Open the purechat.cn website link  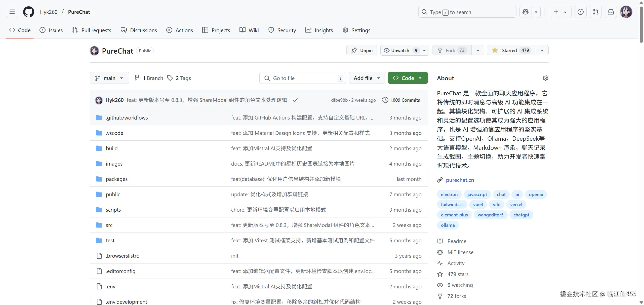pyautogui.click(x=460, y=180)
